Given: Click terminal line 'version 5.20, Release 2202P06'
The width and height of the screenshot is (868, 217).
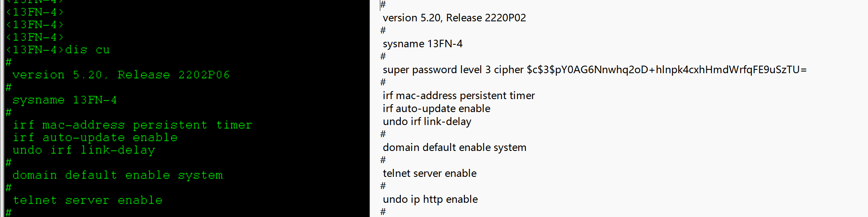Looking at the screenshot, I should pyautogui.click(x=121, y=75).
